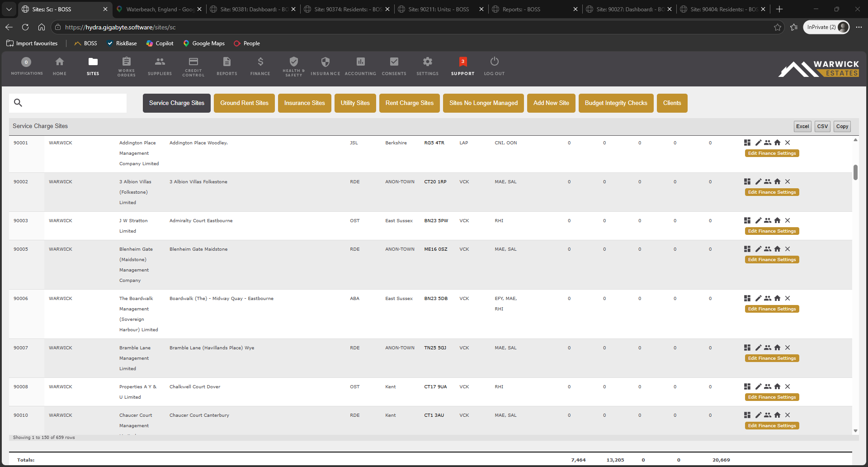Export table with Excel button
Screen dimensions: 868x467
coord(803,126)
